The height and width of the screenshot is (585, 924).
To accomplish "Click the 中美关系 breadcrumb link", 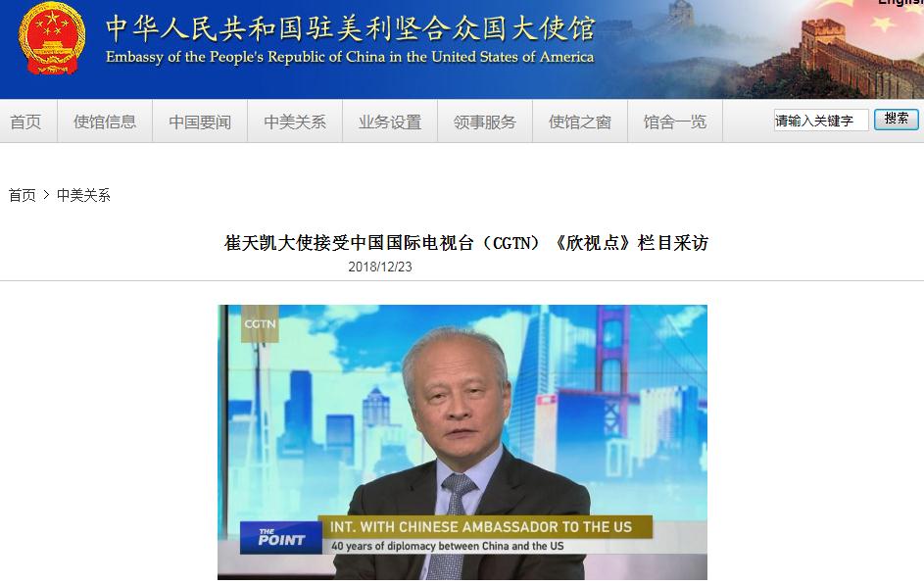I will pyautogui.click(x=83, y=195).
